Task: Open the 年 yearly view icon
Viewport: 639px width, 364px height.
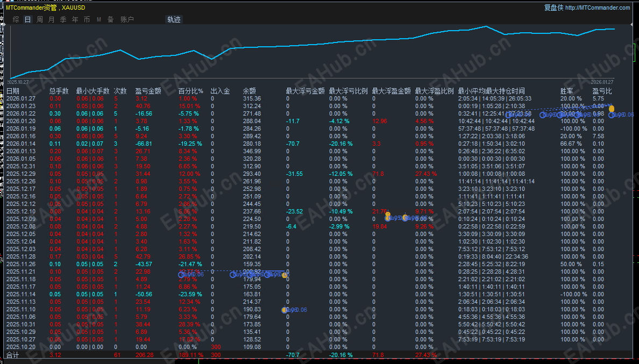Action: [x=75, y=19]
